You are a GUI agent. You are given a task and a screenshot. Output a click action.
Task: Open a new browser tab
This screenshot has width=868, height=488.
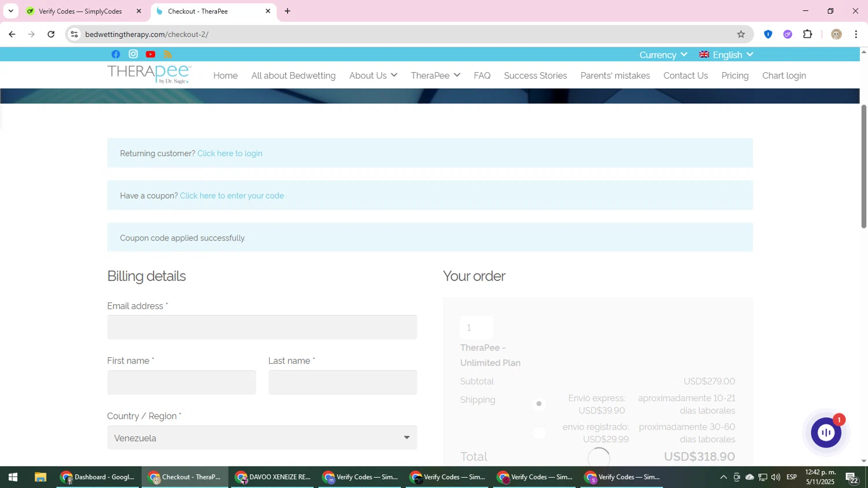tap(288, 11)
